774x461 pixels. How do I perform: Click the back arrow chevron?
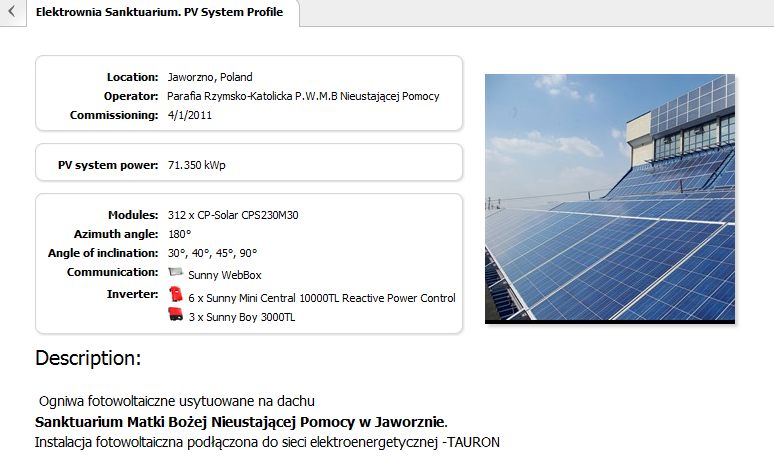[x=10, y=13]
